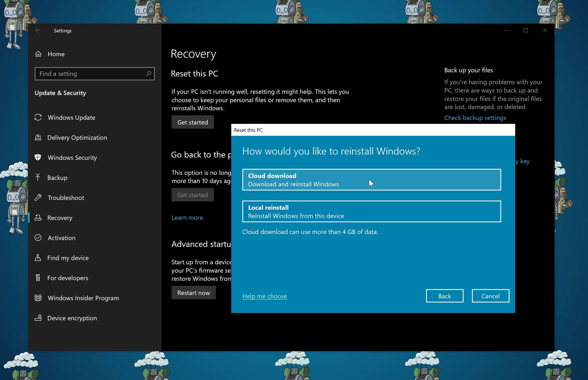Click the Recovery sidebar icon

(x=39, y=217)
